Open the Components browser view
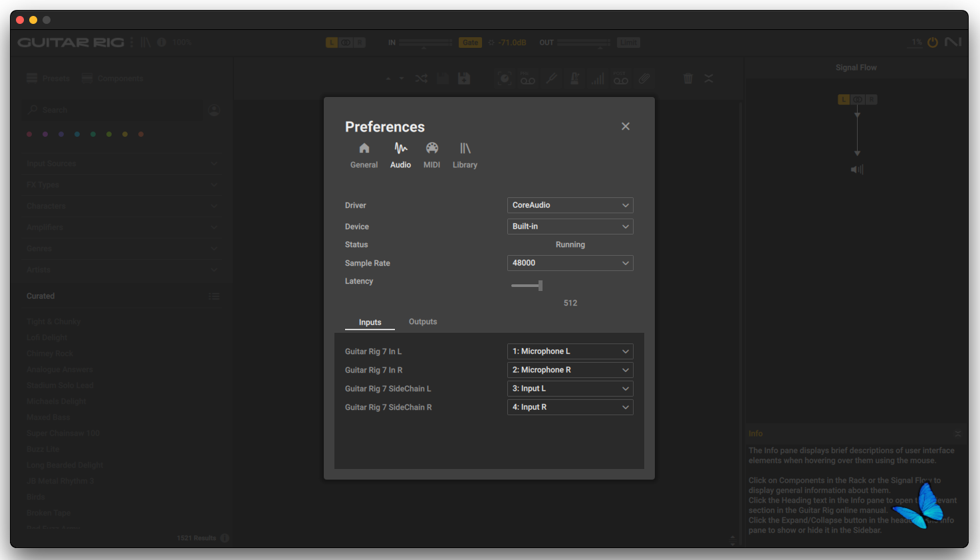This screenshot has height=560, width=980. click(x=112, y=78)
